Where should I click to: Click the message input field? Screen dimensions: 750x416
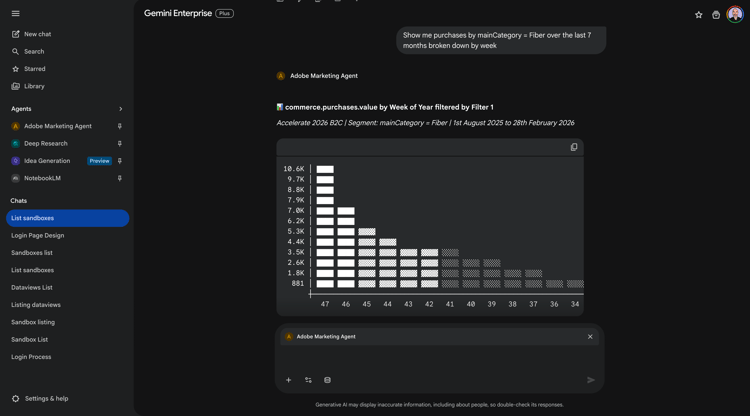pyautogui.click(x=439, y=359)
